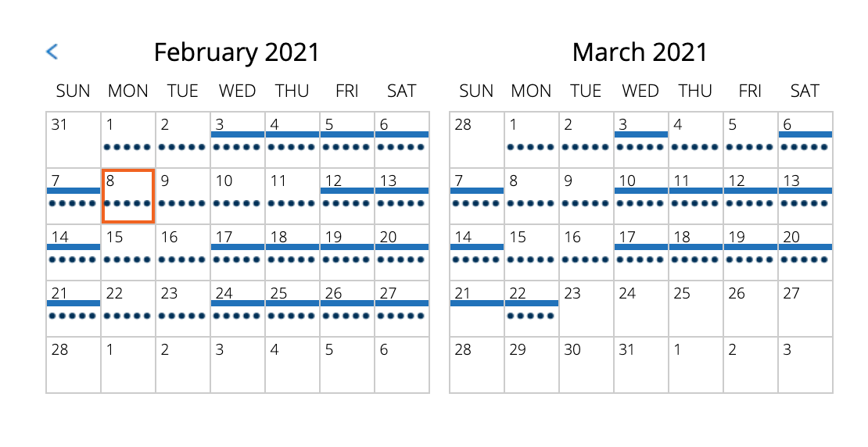Pick March 31 in the calendar
Image resolution: width=868 pixels, height=447 pixels.
click(641, 364)
